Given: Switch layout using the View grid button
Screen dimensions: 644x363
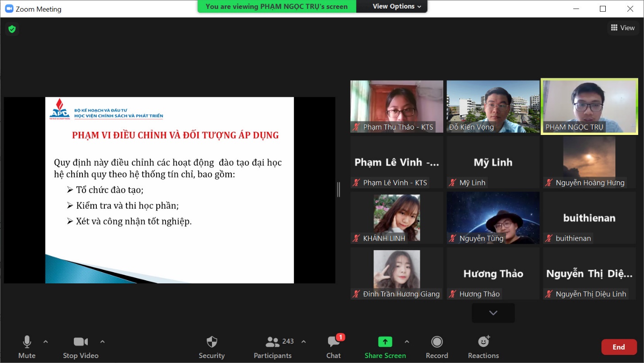Looking at the screenshot, I should tap(622, 28).
